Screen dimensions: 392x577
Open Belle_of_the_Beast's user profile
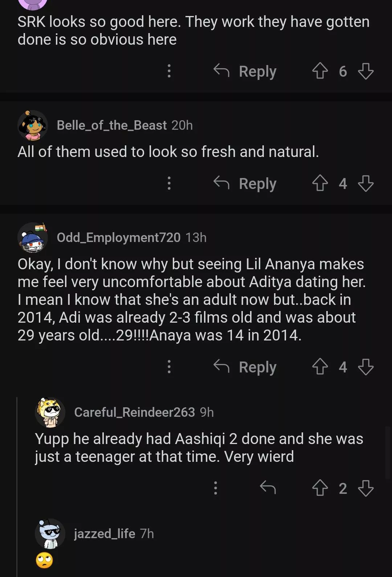(x=111, y=125)
